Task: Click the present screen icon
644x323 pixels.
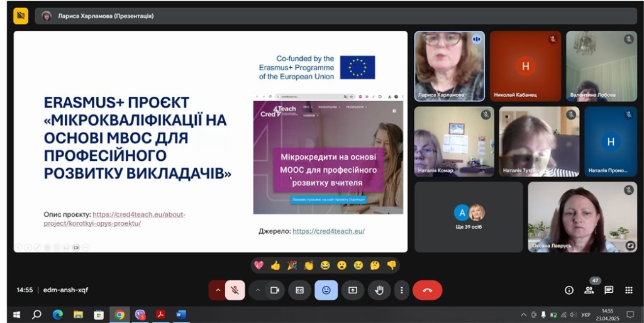Action: 352,290
